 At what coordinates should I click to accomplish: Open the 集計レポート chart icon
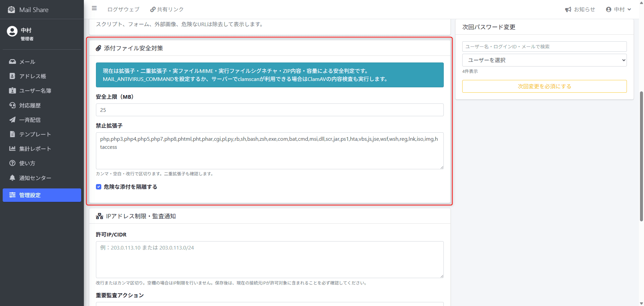12,148
